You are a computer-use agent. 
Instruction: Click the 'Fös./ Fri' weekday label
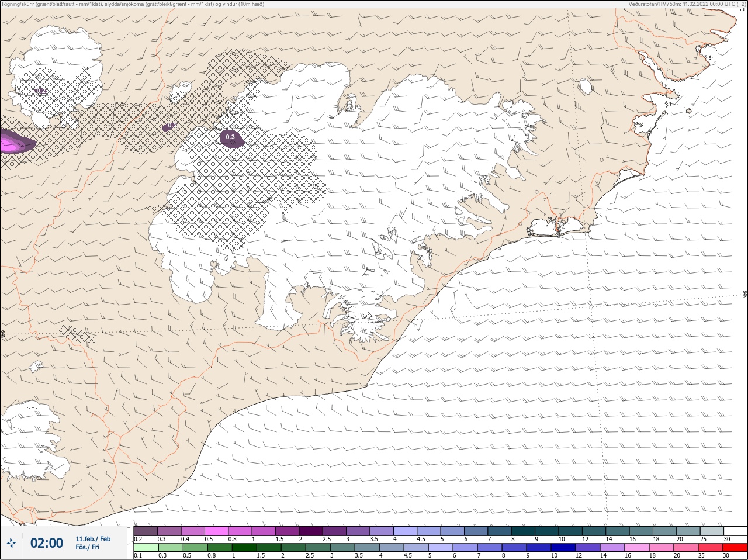(87, 547)
